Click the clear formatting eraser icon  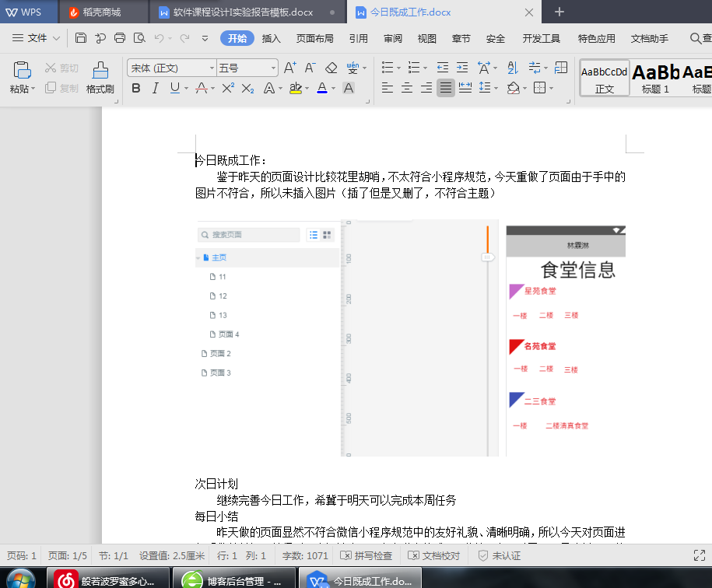coord(331,68)
